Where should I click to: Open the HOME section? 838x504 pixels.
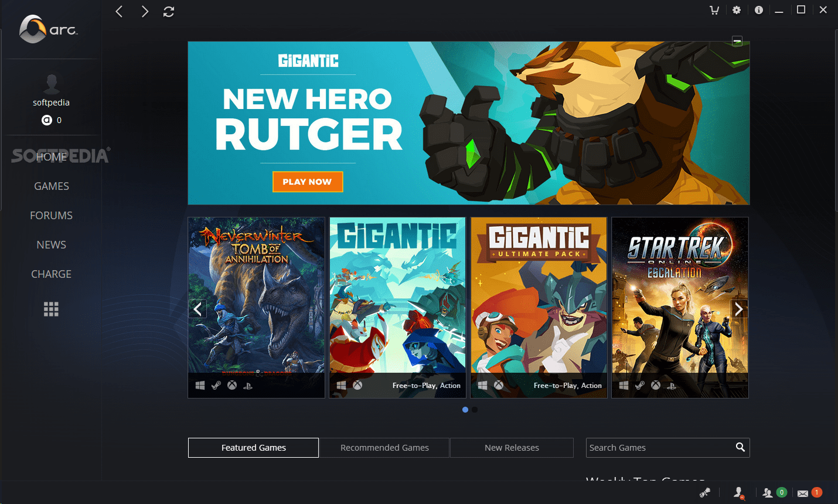pos(52,156)
